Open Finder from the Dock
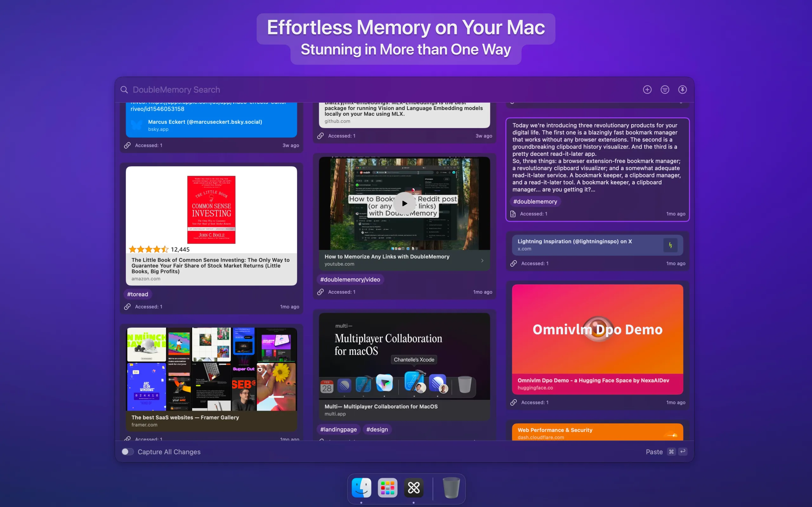Screen dimensions: 812x507 coord(361,488)
